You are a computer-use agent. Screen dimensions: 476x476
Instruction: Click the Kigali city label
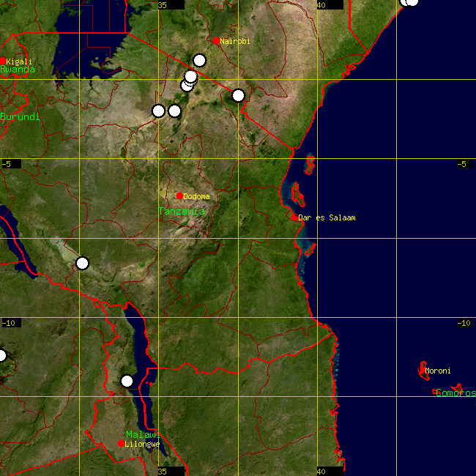pyautogui.click(x=19, y=62)
